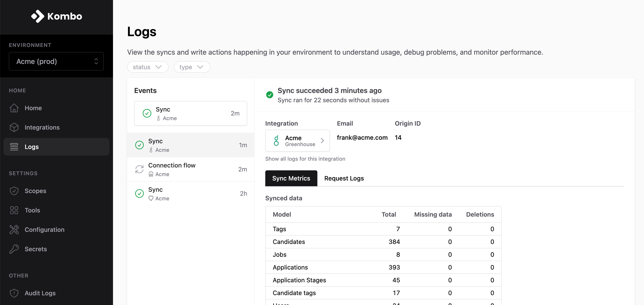Screen dimensions: 644x305
Task: Open the Acme (prod) environment selector
Action: click(56, 61)
